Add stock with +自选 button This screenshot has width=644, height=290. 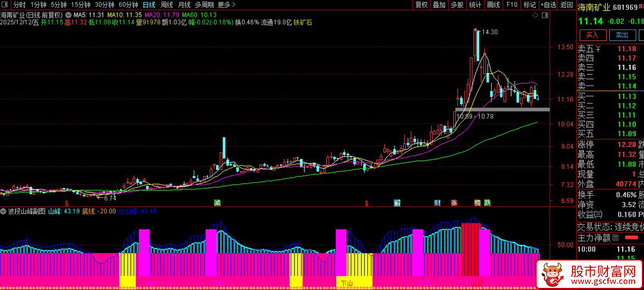548,5
